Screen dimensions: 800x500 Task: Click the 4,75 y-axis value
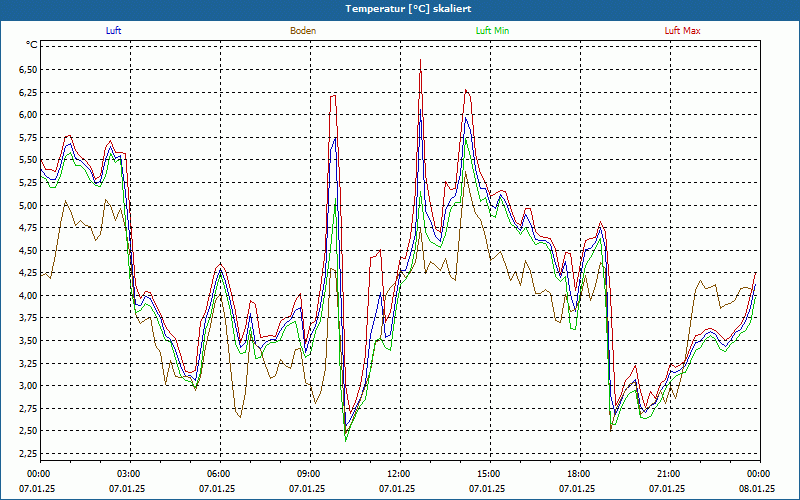28,228
